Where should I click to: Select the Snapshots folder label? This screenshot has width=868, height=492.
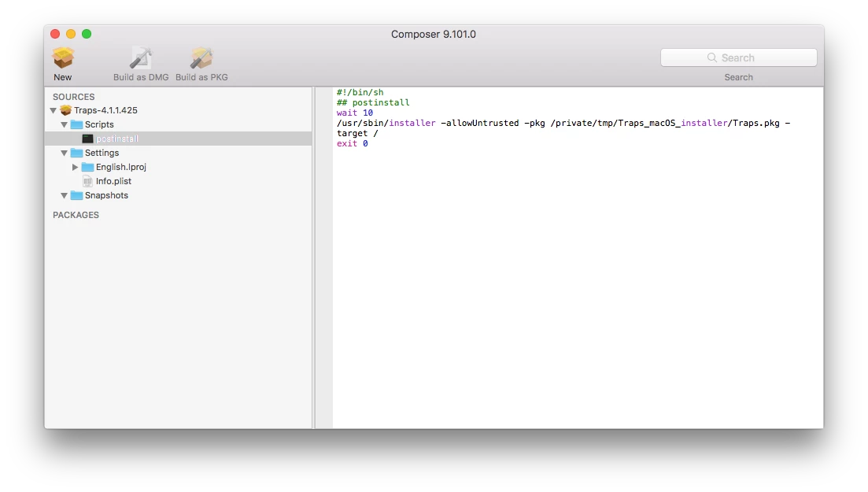click(x=106, y=195)
